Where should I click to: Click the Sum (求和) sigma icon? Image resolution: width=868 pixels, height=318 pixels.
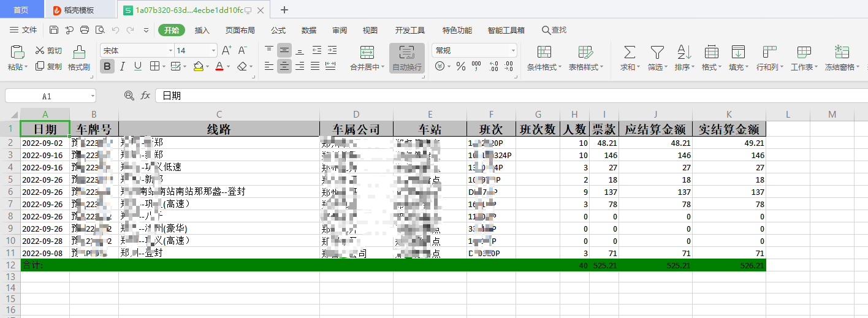630,52
